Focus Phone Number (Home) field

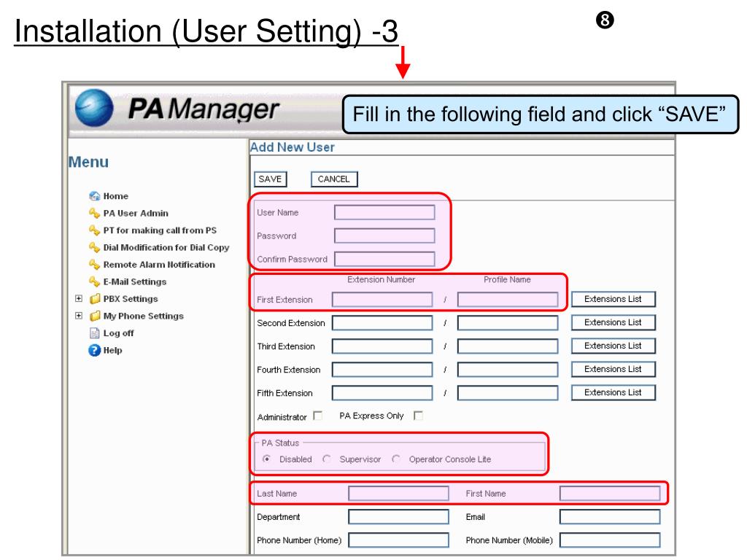[398, 540]
